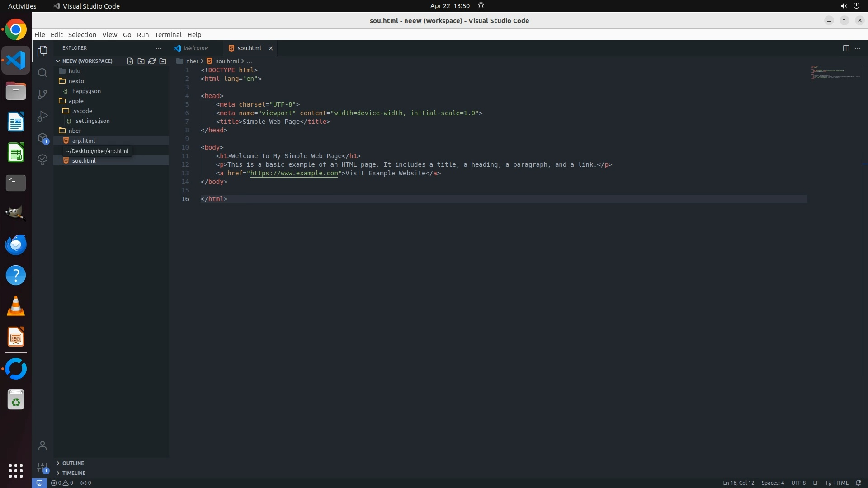Image resolution: width=868 pixels, height=488 pixels.
Task: Click the New File icon in explorer
Action: pos(130,61)
